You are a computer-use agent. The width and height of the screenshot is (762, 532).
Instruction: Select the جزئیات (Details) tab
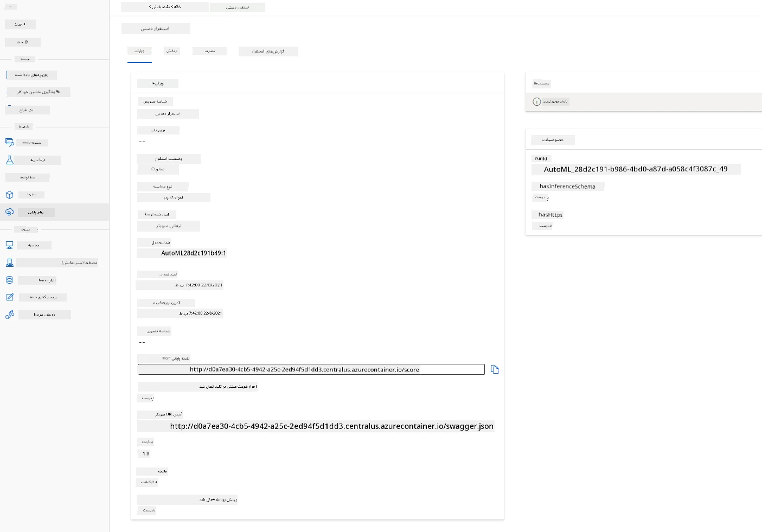click(139, 51)
